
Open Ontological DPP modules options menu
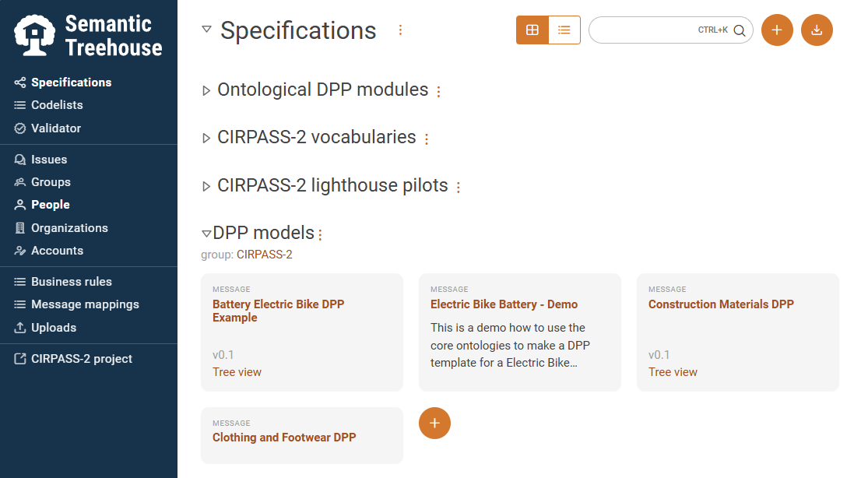tap(438, 92)
